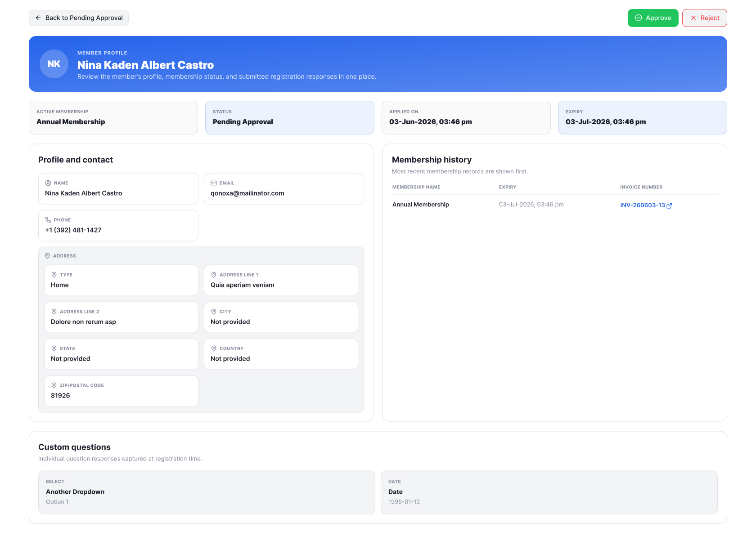
Task: Click the profile header name Nina Kaden Albert Castro
Action: [x=146, y=65]
